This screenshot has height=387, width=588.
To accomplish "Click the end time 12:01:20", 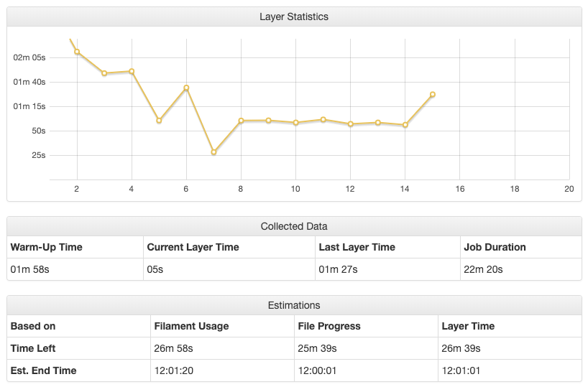I will pos(174,371).
